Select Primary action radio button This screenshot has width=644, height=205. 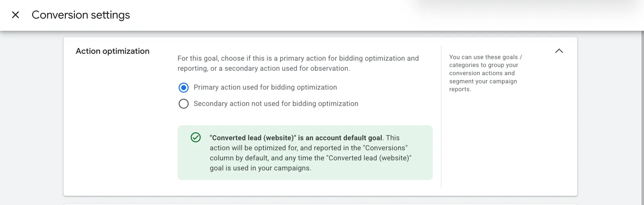[184, 88]
